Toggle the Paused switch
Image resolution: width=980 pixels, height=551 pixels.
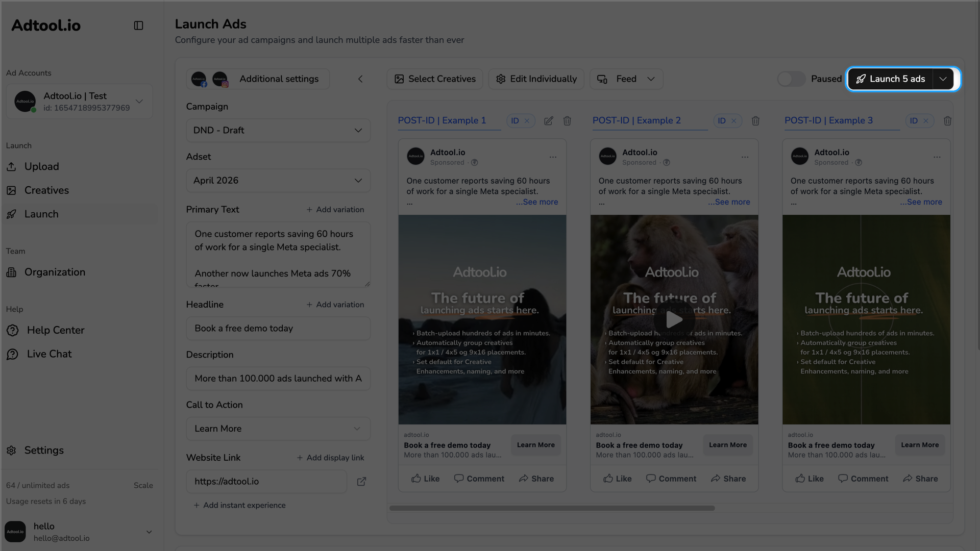791,79
